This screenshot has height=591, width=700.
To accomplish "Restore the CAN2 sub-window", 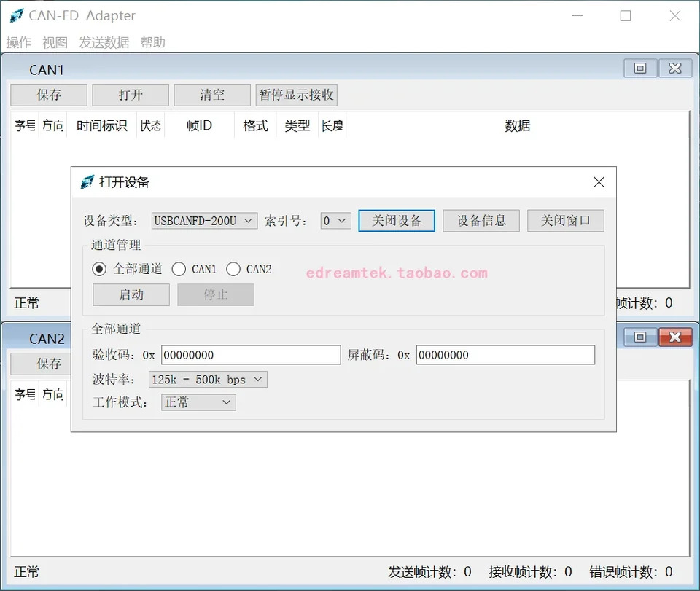I will pos(640,337).
